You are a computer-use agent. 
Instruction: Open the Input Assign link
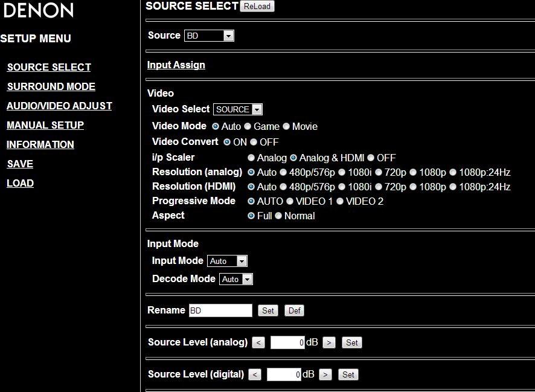176,65
